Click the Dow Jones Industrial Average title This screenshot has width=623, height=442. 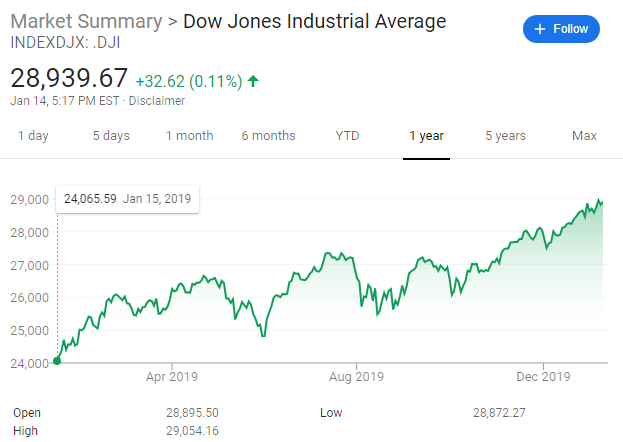[315, 21]
